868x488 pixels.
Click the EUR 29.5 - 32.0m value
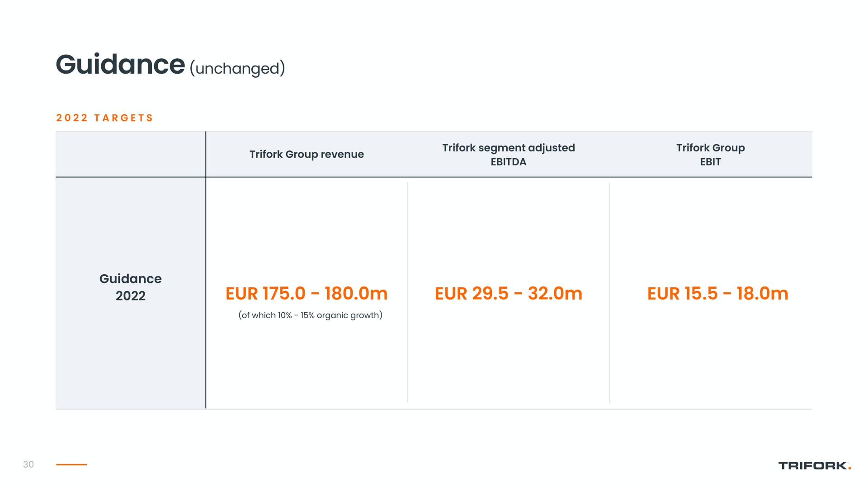(x=509, y=294)
